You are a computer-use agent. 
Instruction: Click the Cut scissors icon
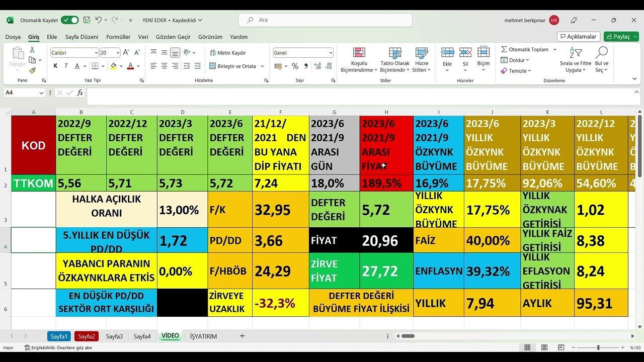(32, 50)
